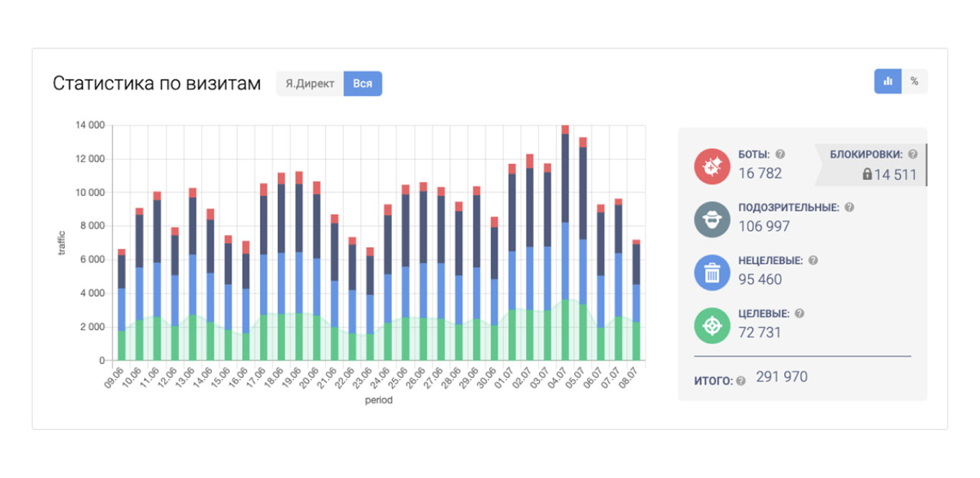Click the chart bar for 16.06

tap(246, 301)
